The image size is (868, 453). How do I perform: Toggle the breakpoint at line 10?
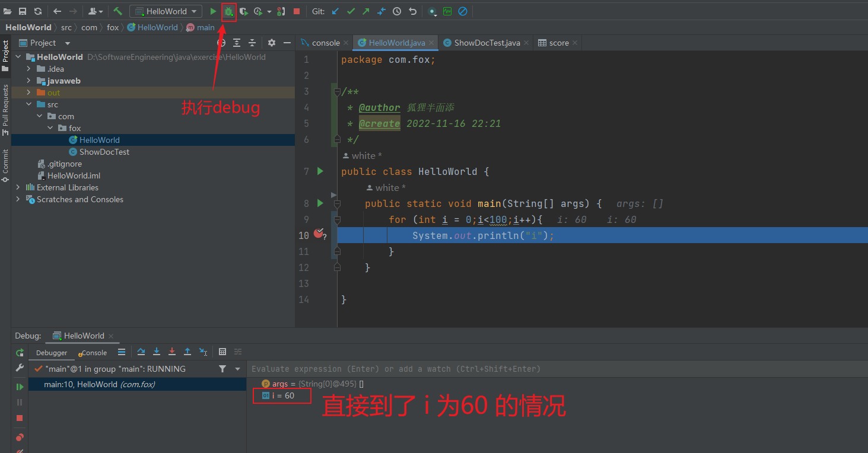[319, 233]
